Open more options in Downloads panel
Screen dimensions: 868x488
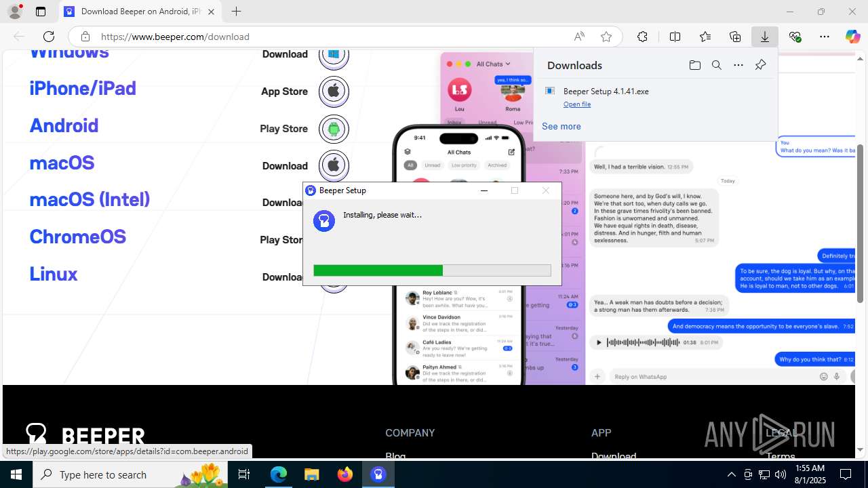click(738, 65)
